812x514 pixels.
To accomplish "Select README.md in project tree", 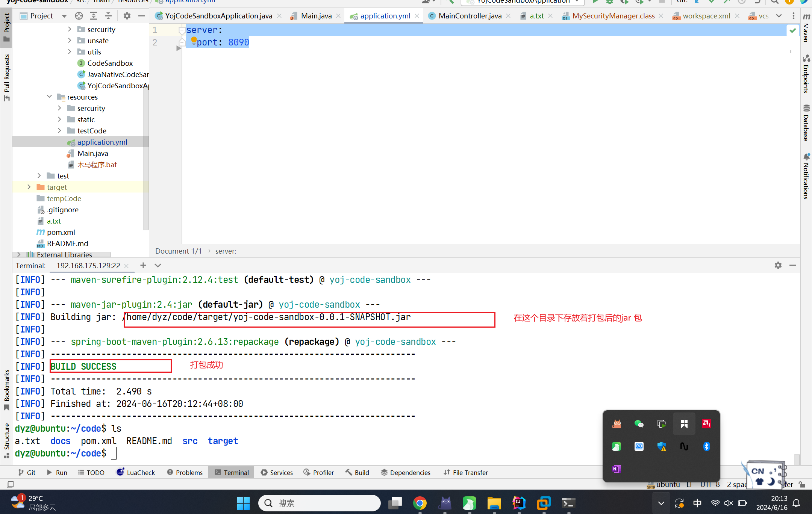I will [67, 243].
